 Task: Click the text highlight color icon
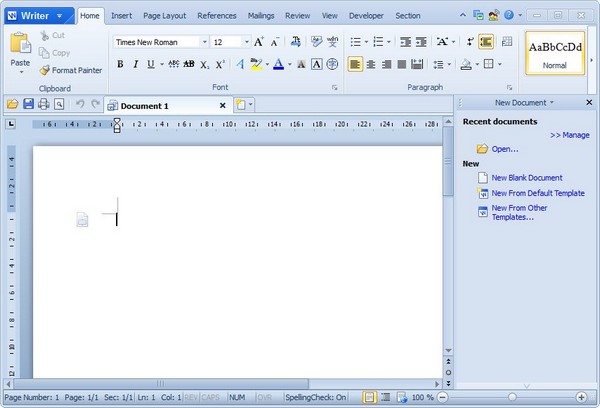tap(256, 64)
